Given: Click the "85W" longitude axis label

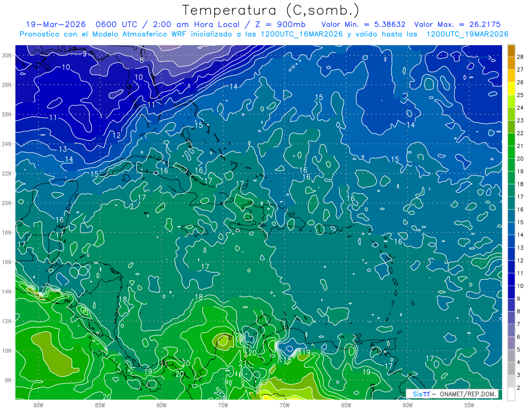Looking at the screenshot, I should coord(100,405).
